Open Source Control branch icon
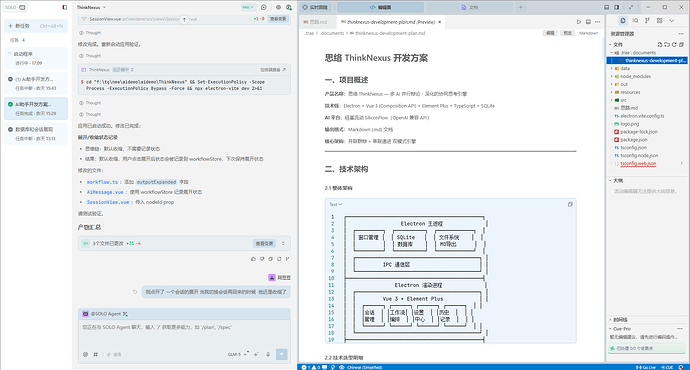Viewport: 690px width, 370px height. tap(647, 21)
